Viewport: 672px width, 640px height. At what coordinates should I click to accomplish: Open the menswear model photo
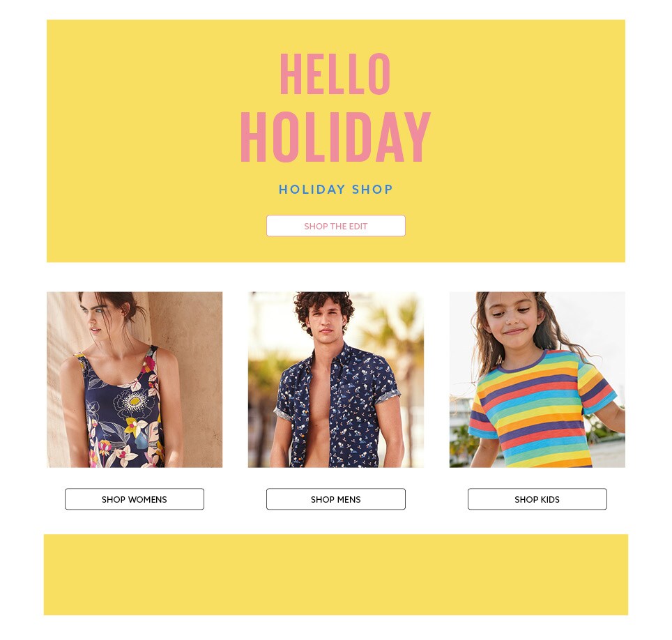point(335,380)
